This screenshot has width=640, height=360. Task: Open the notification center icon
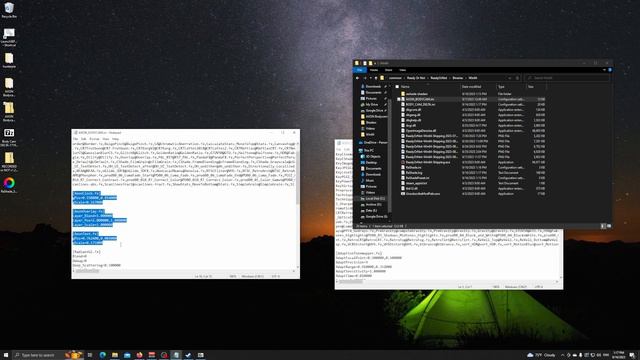(632, 355)
